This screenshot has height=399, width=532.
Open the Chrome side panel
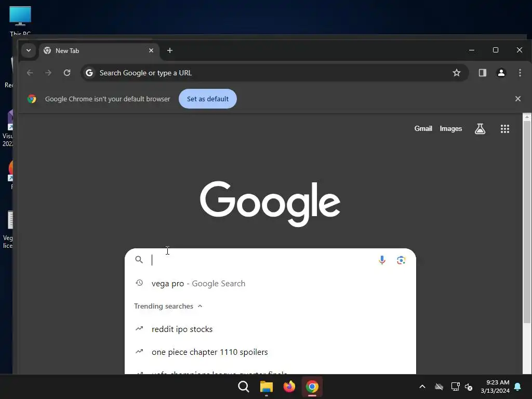click(x=483, y=73)
